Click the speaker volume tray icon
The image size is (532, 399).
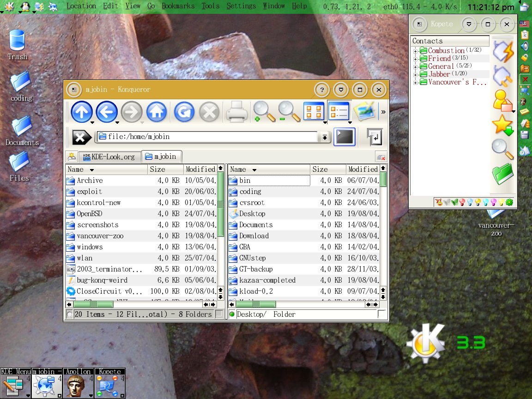(525, 46)
